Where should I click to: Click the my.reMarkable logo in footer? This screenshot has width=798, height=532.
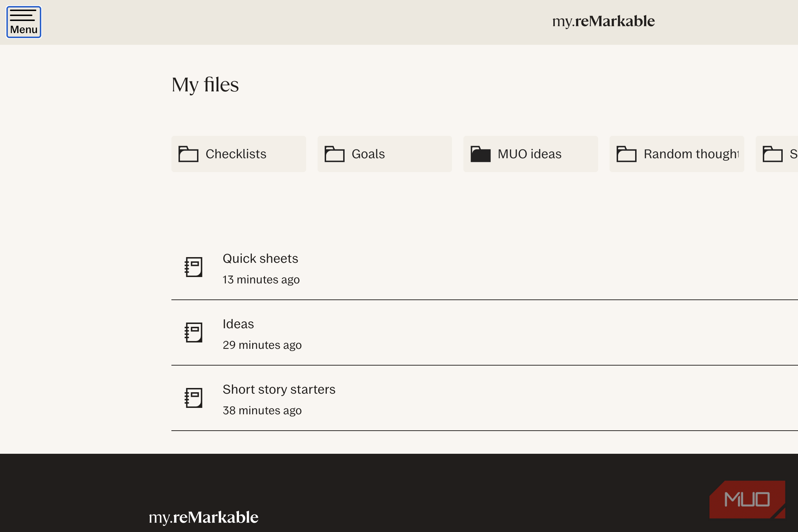(x=203, y=517)
